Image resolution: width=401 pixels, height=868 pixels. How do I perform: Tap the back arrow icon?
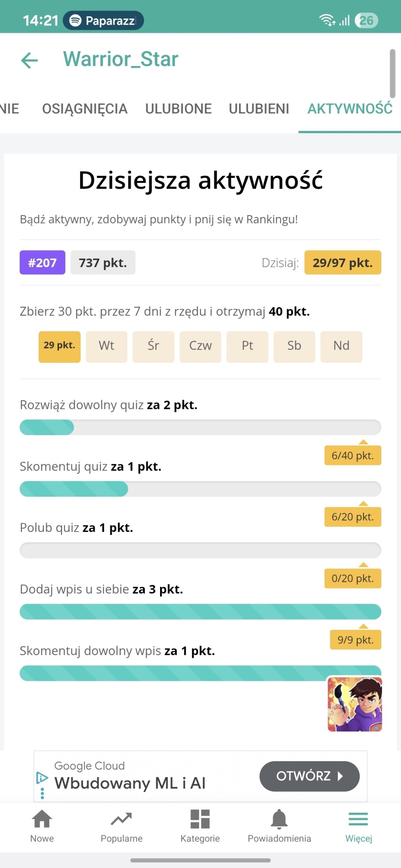(x=30, y=60)
